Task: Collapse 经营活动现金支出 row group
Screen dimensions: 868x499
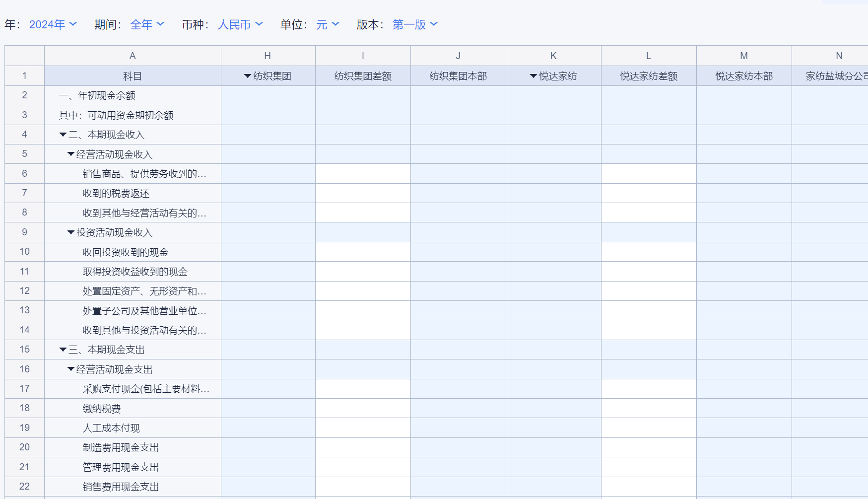Action: 71,369
